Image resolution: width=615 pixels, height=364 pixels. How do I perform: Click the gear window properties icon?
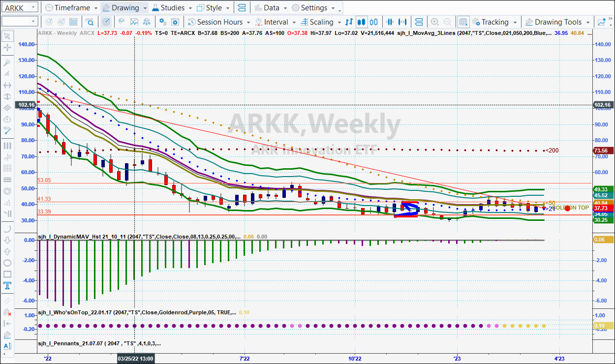pyautogui.click(x=176, y=22)
